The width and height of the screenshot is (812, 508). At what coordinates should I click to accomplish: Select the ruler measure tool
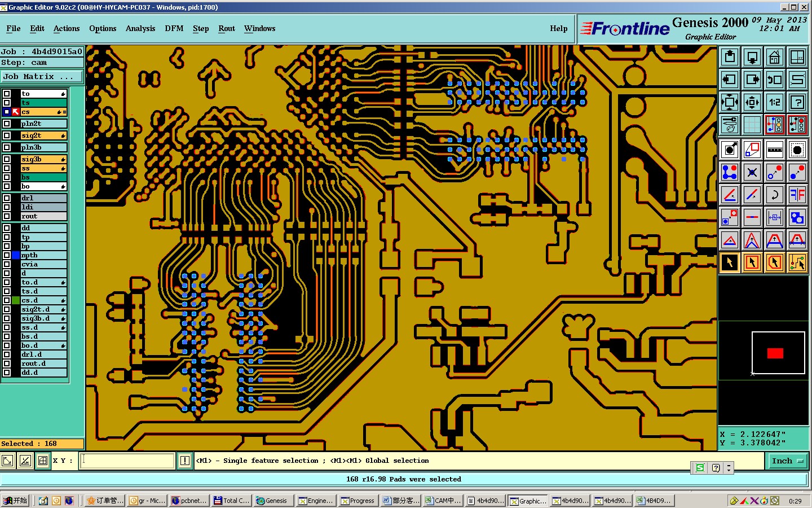[x=774, y=150]
